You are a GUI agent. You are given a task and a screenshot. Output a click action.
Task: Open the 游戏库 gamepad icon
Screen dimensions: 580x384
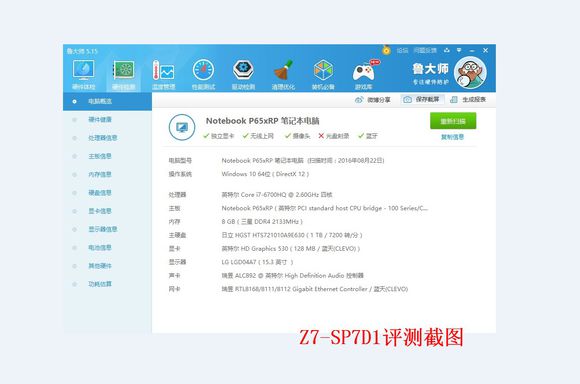click(364, 74)
